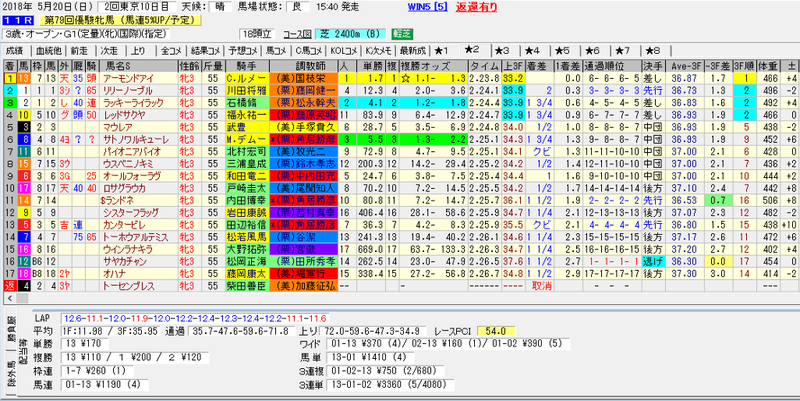Click the 返還有り red link
The image size is (800, 401).
[x=476, y=7]
